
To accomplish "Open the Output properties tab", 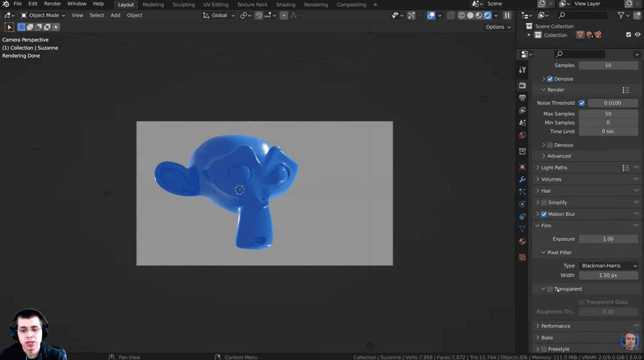I will tap(522, 98).
